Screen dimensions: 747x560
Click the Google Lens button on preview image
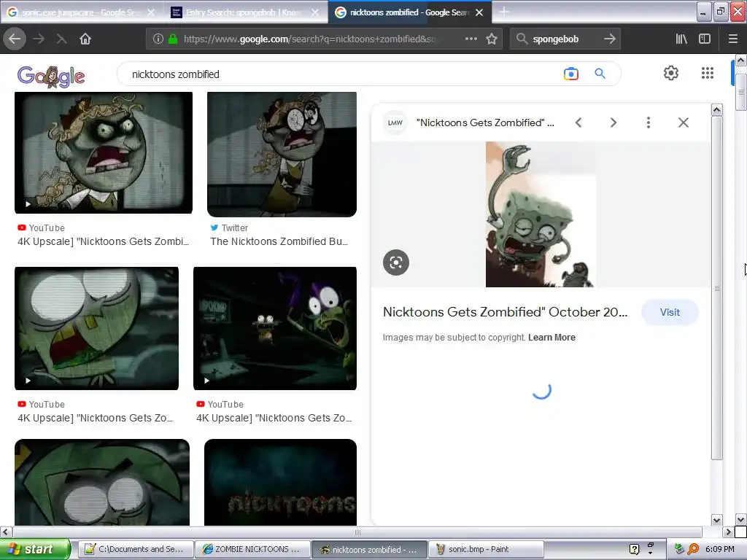point(396,262)
